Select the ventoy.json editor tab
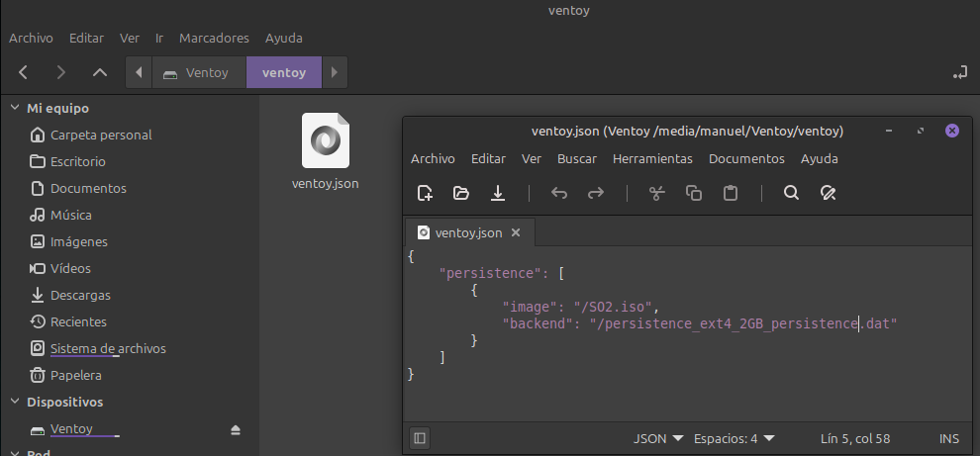Screen dimensions: 980x456 (x=469, y=232)
